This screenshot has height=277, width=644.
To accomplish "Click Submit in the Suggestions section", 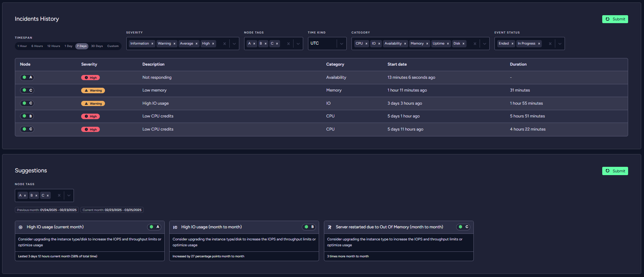I will pyautogui.click(x=615, y=171).
